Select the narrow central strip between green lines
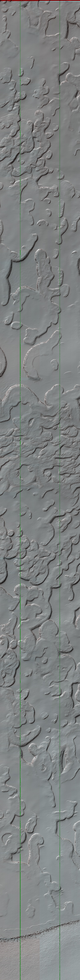 click(40, 490)
